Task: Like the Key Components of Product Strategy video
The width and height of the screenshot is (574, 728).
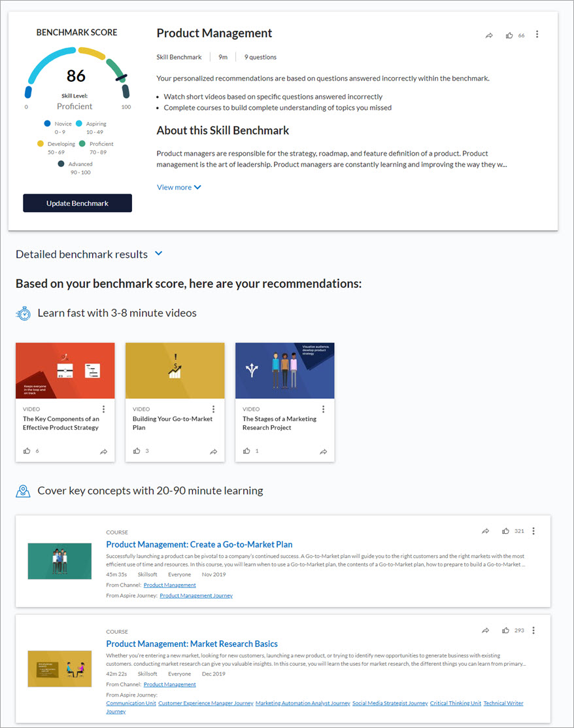Action: [27, 451]
